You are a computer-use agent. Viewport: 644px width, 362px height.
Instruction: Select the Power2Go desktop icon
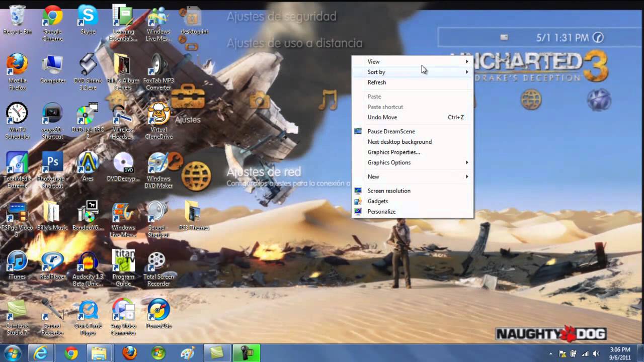[x=158, y=314]
